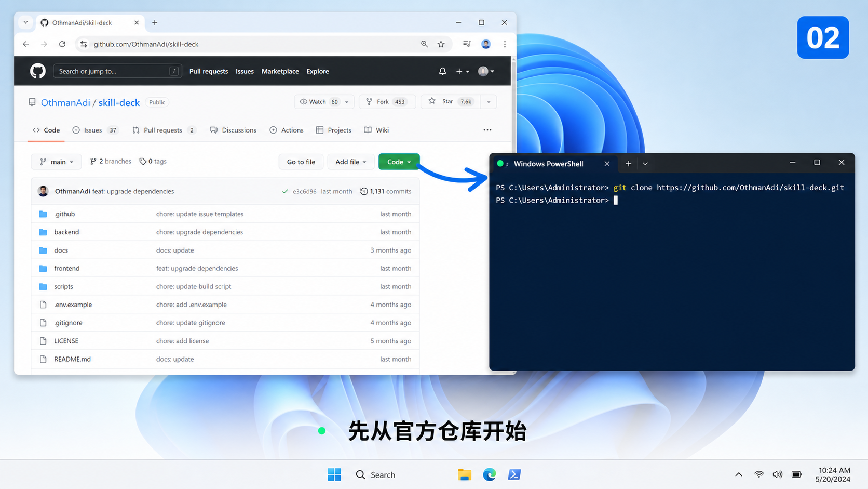Add a new PowerShell tab
The image size is (868, 489).
pyautogui.click(x=628, y=164)
